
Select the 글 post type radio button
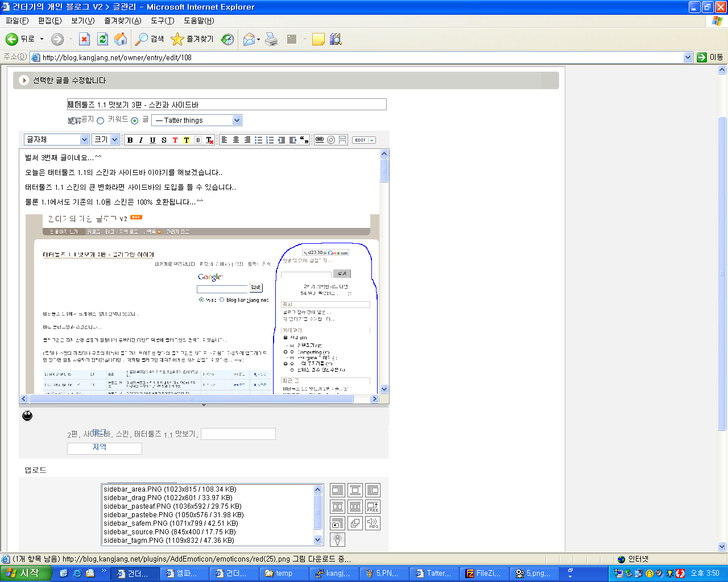tap(134, 120)
